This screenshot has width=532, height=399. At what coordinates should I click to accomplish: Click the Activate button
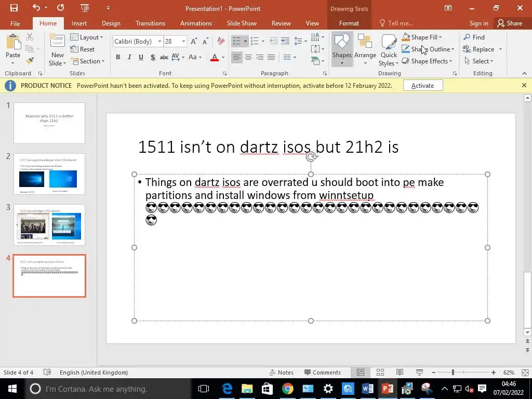[x=423, y=86]
